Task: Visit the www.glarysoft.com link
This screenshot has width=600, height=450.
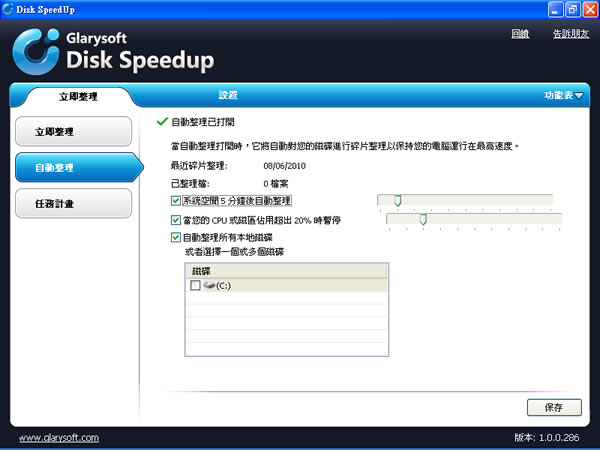Action: tap(59, 438)
